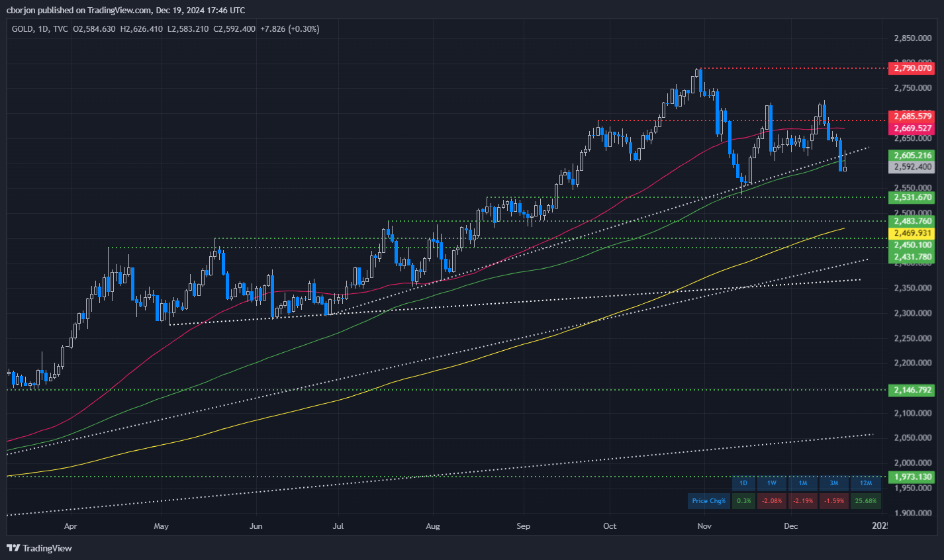Select the GOLD symbol name in header
This screenshot has height=560, width=944.
(23, 29)
